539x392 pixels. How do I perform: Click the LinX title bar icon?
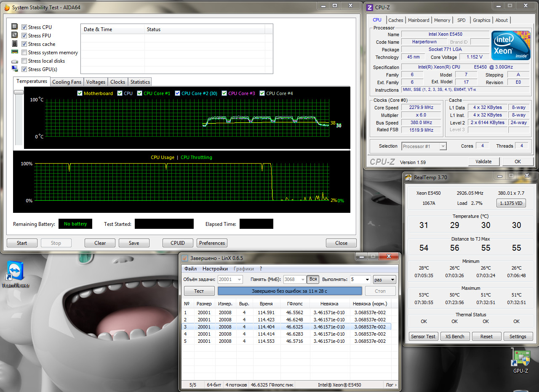click(x=184, y=258)
